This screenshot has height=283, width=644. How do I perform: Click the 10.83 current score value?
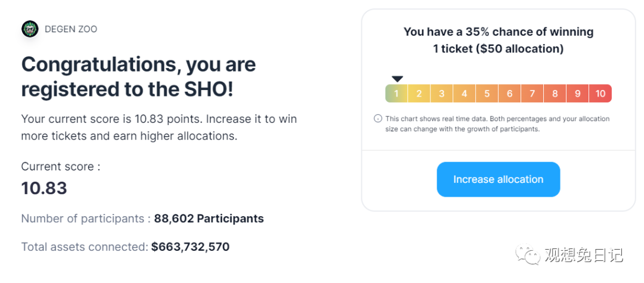click(x=44, y=188)
